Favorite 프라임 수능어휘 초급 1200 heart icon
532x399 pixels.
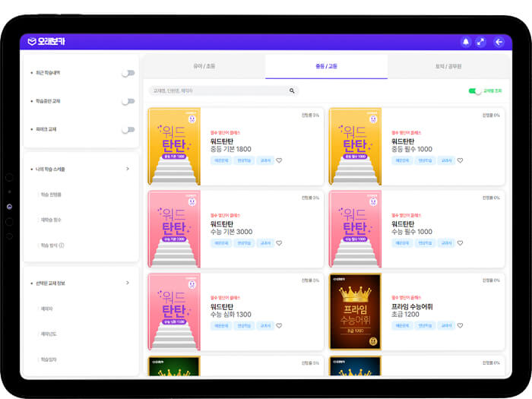pos(460,325)
